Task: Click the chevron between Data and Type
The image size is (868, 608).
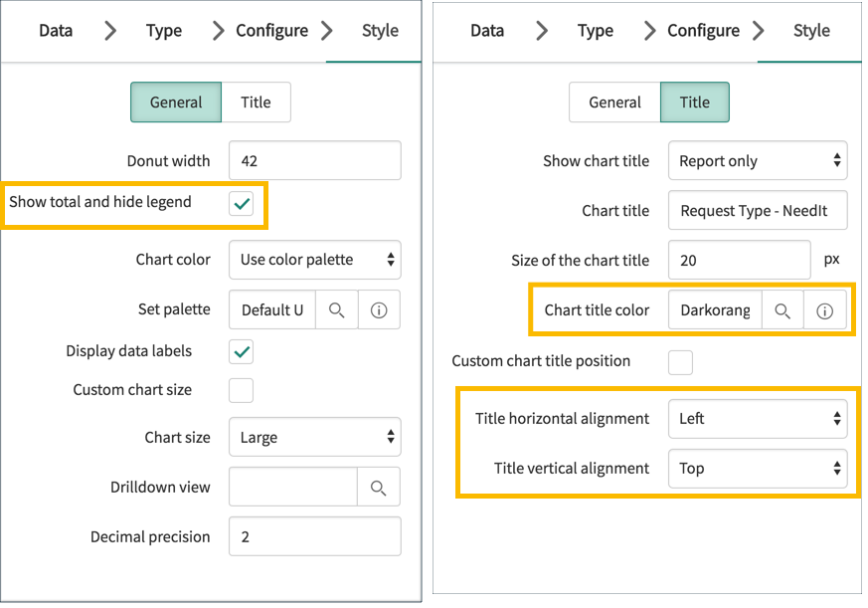Action: tap(109, 30)
